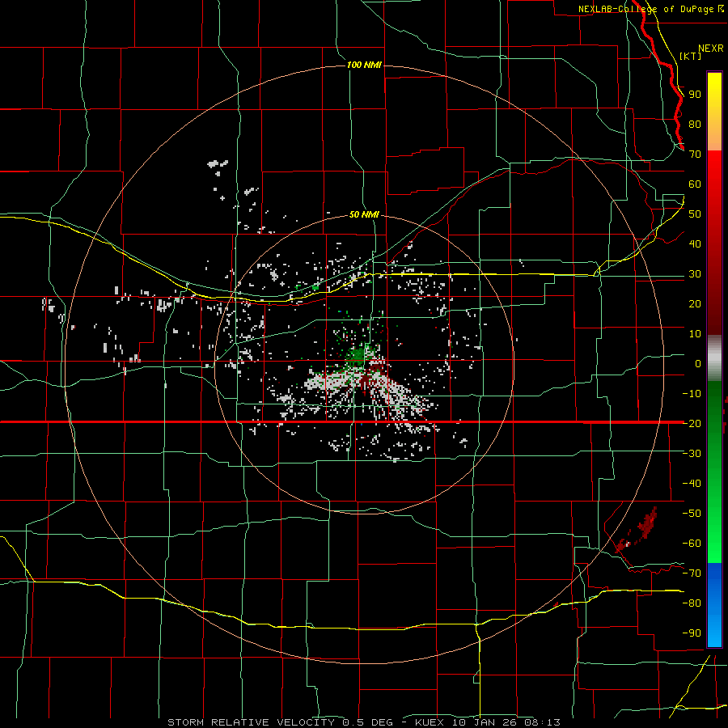Screen dimensions: 728x728
Task: Select the 50 NMI range ring label
Action: tap(363, 214)
